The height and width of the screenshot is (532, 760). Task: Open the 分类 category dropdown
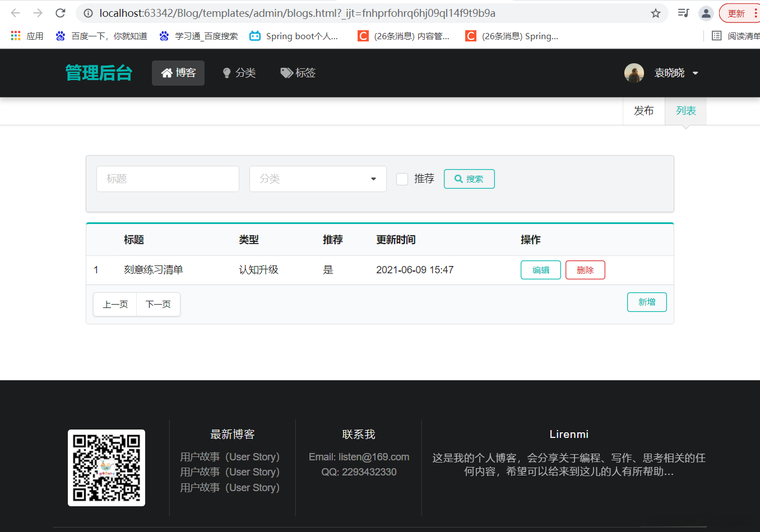point(317,179)
